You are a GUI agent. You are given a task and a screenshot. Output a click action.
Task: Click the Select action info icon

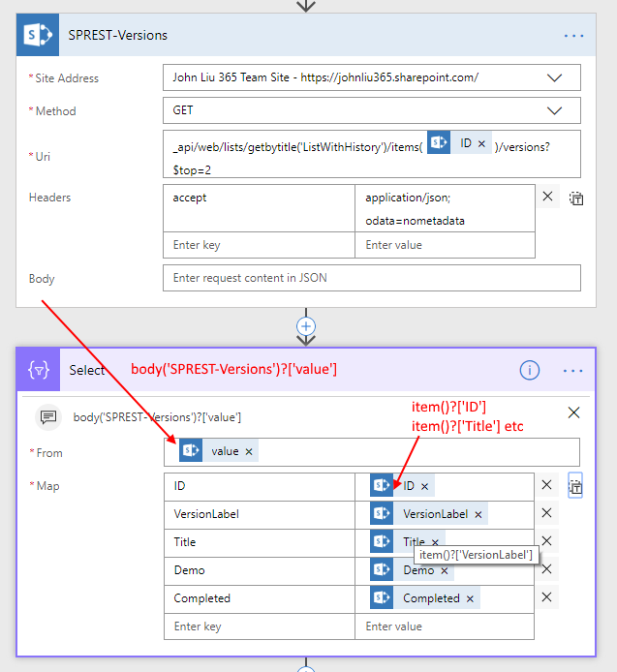pos(529,371)
